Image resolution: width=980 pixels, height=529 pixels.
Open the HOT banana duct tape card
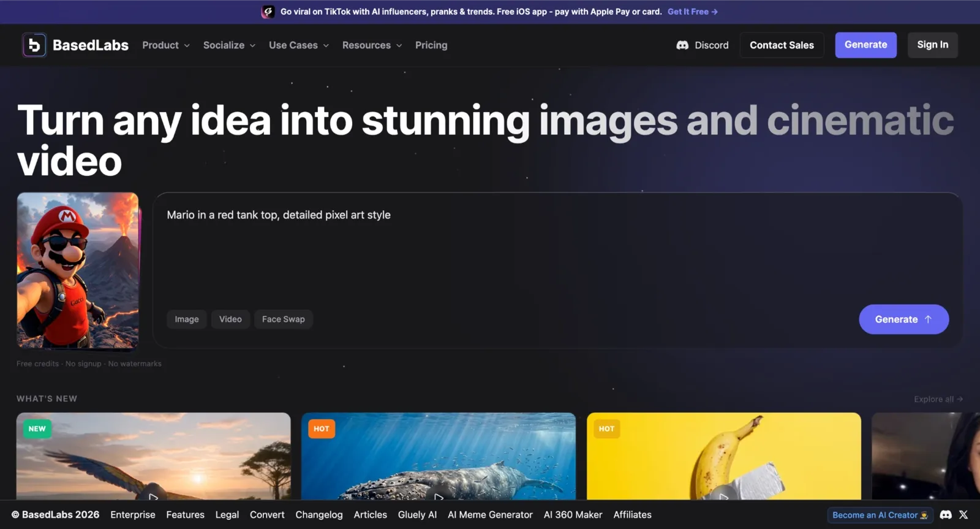[724, 456]
